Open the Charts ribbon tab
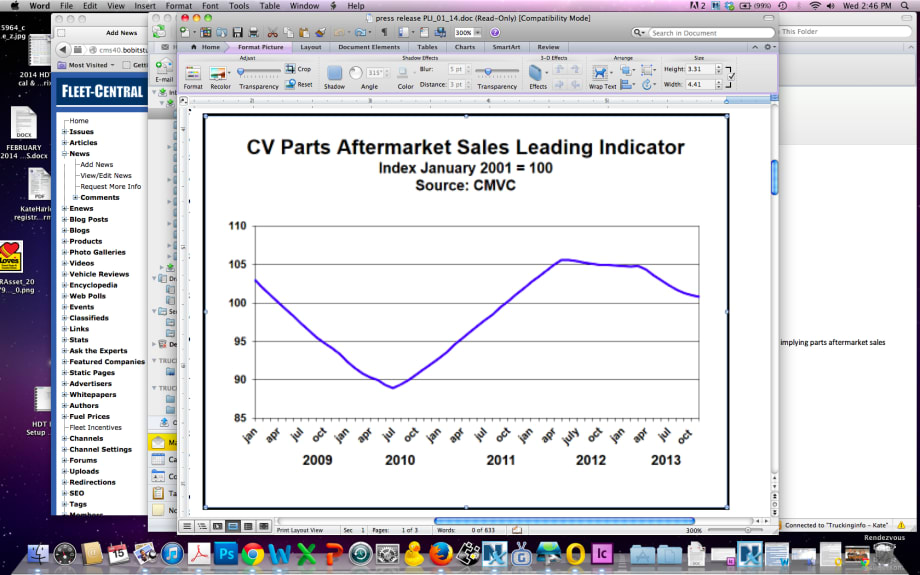The image size is (920, 575). tap(465, 47)
